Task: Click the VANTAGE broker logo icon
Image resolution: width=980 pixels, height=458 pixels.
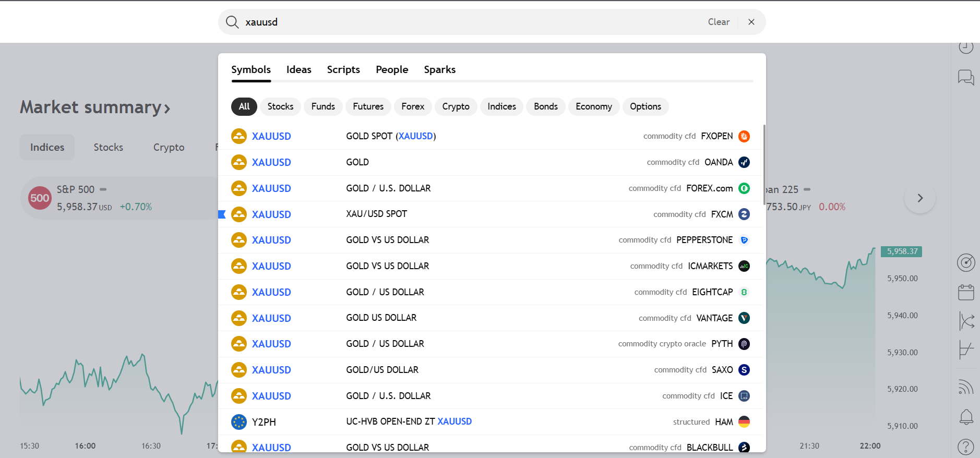Action: (744, 318)
